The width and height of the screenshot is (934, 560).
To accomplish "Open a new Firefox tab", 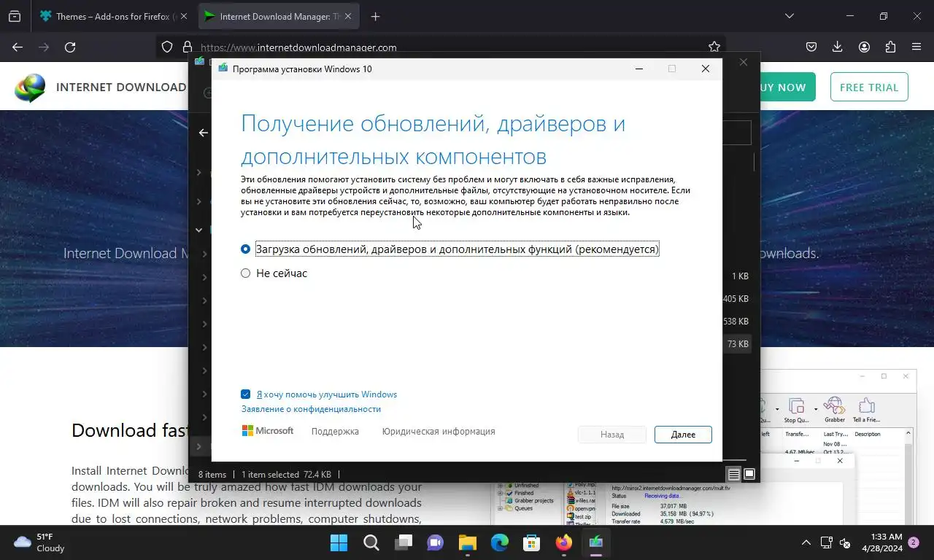I will click(375, 16).
